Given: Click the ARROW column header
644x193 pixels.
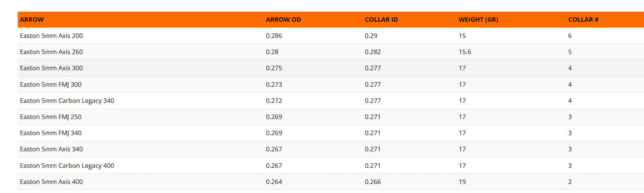Looking at the screenshot, I should click(x=32, y=20).
